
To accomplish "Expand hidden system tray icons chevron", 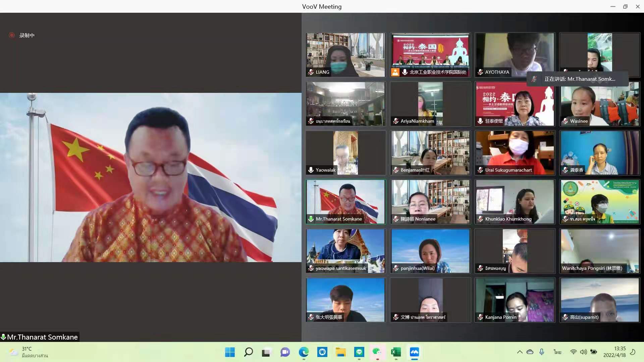I will tap(520, 352).
